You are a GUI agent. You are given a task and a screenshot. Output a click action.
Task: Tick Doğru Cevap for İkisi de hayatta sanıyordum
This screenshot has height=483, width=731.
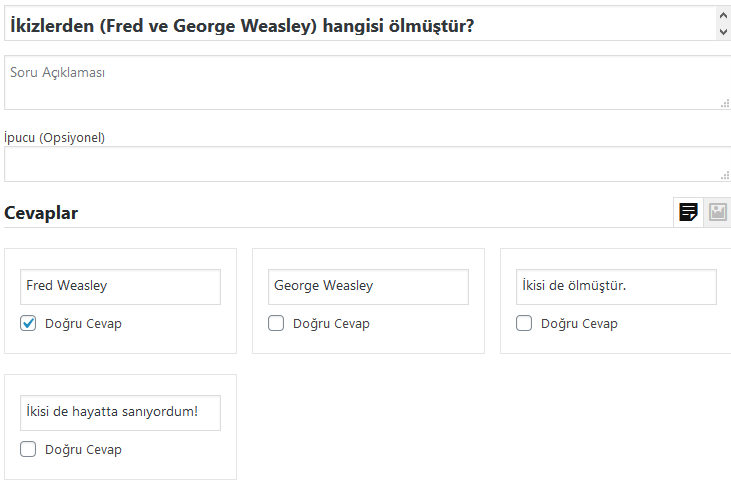click(x=28, y=449)
